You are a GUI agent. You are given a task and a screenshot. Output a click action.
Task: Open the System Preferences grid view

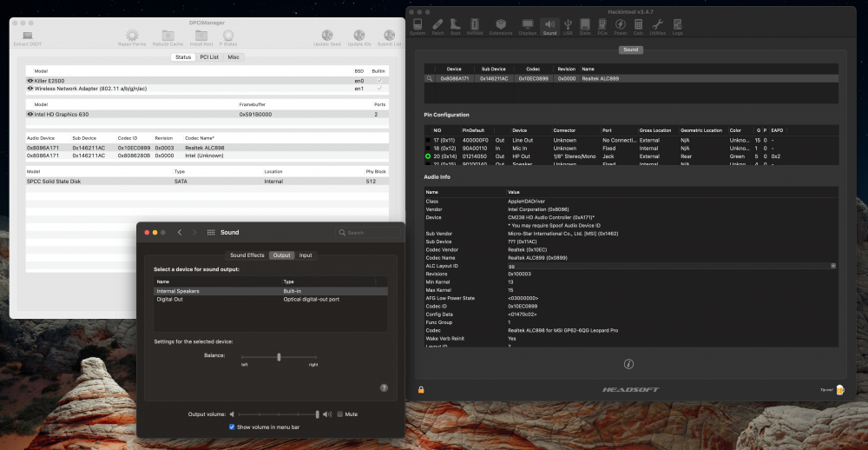coord(211,232)
